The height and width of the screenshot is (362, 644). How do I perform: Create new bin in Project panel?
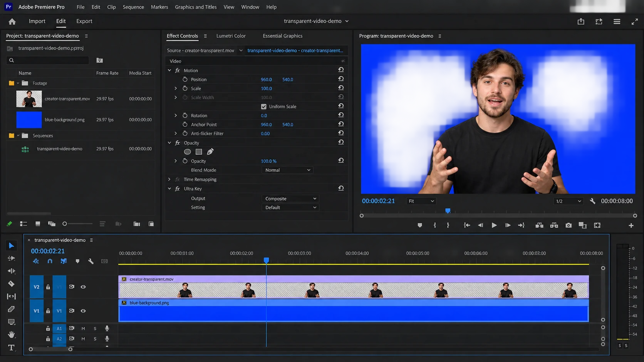[x=137, y=224]
